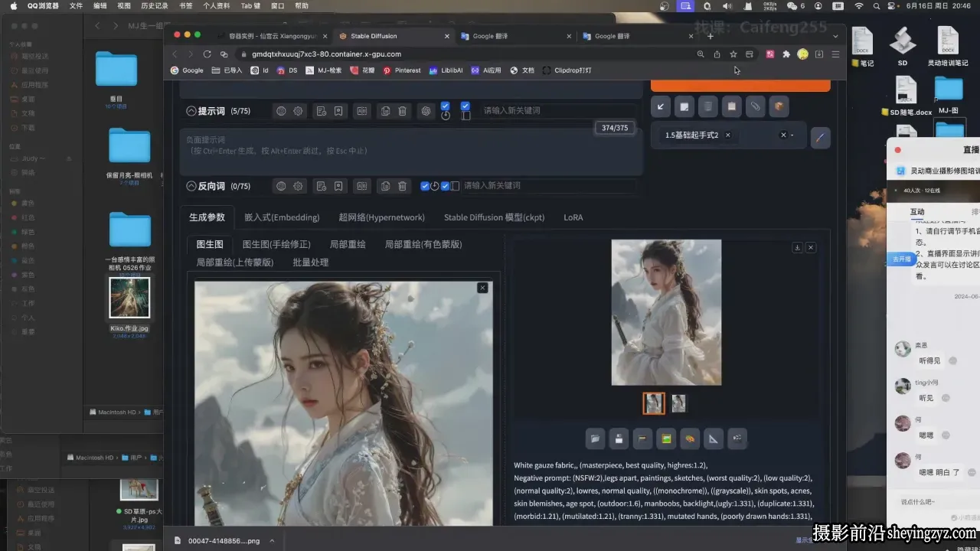Select second gallery thumbnail
This screenshot has width=980, height=551.
click(x=678, y=403)
